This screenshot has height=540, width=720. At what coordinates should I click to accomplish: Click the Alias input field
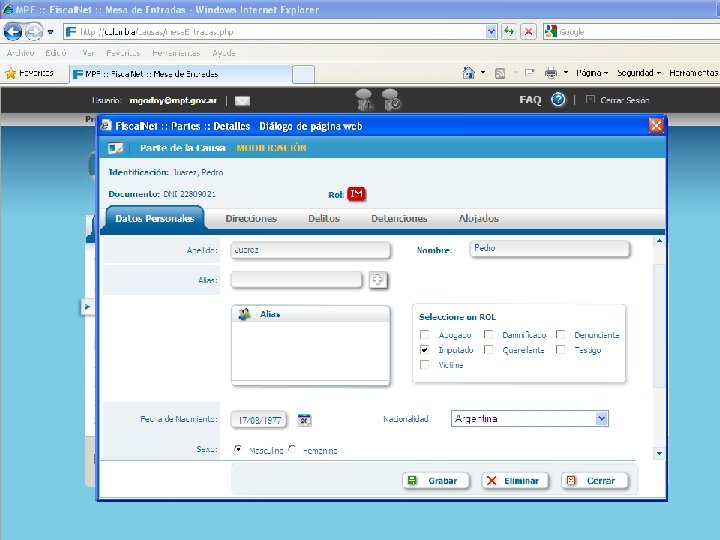[x=296, y=280]
